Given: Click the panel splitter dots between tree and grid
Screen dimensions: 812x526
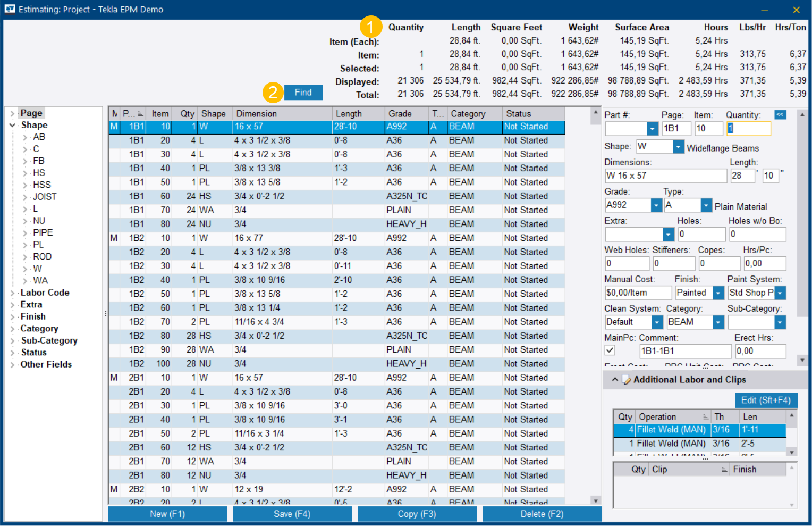Looking at the screenshot, I should [105, 314].
